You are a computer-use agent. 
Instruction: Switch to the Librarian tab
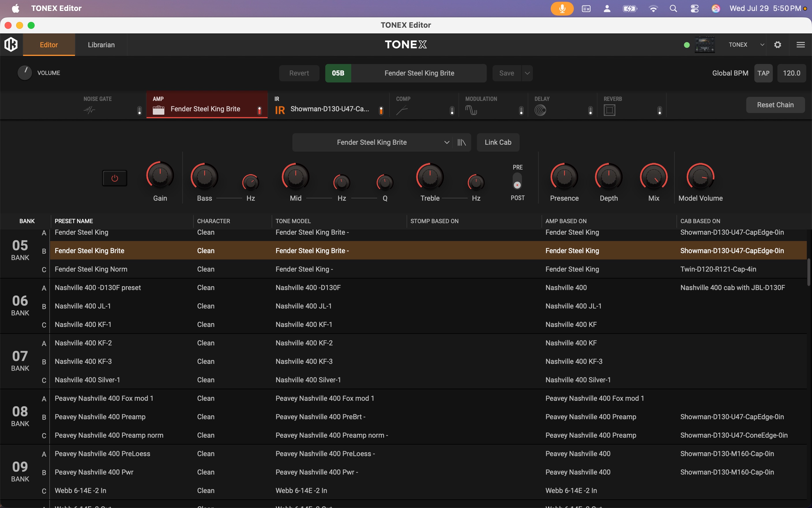101,45
